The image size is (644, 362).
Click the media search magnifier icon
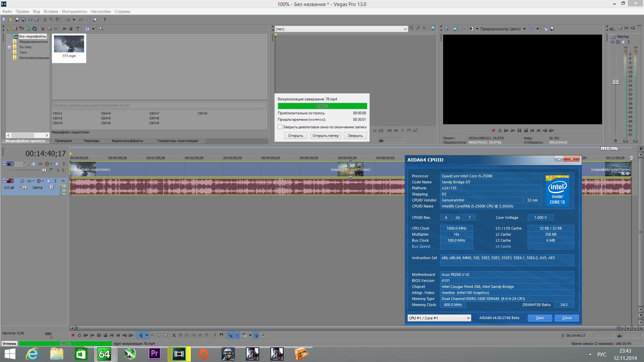tap(101, 29)
